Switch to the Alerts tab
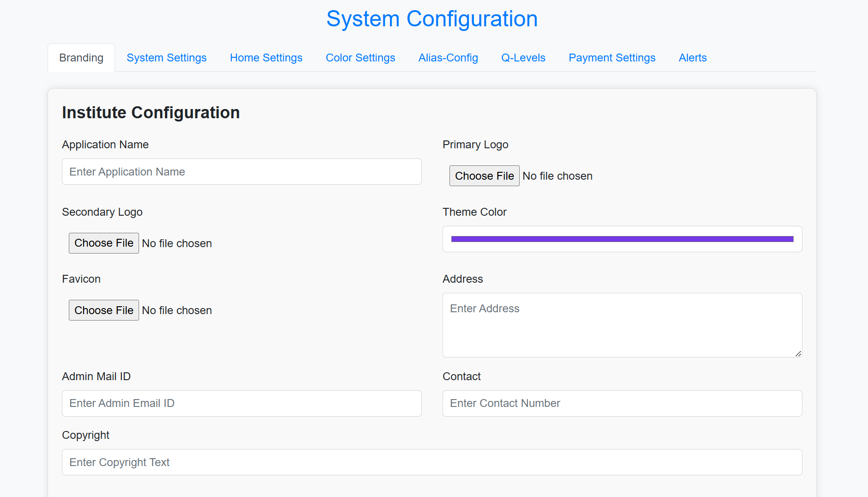Screen dimensions: 868x497 pyautogui.click(x=692, y=58)
